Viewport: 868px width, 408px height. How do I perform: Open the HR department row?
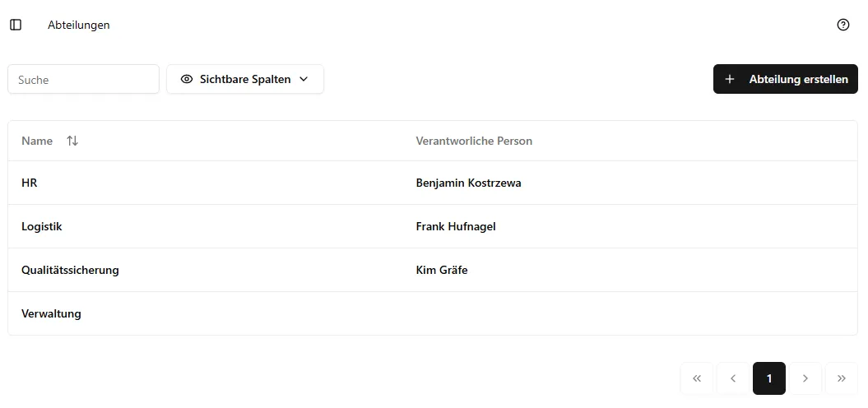pyautogui.click(x=30, y=183)
